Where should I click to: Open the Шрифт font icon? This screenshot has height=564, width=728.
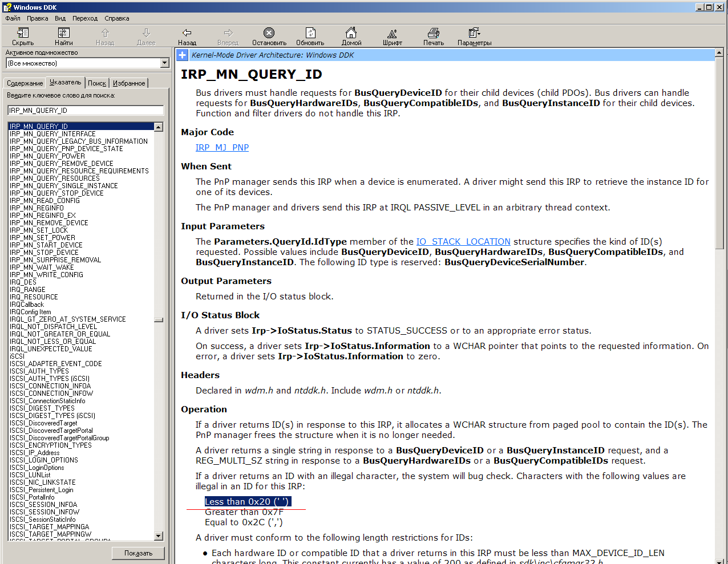point(393,33)
